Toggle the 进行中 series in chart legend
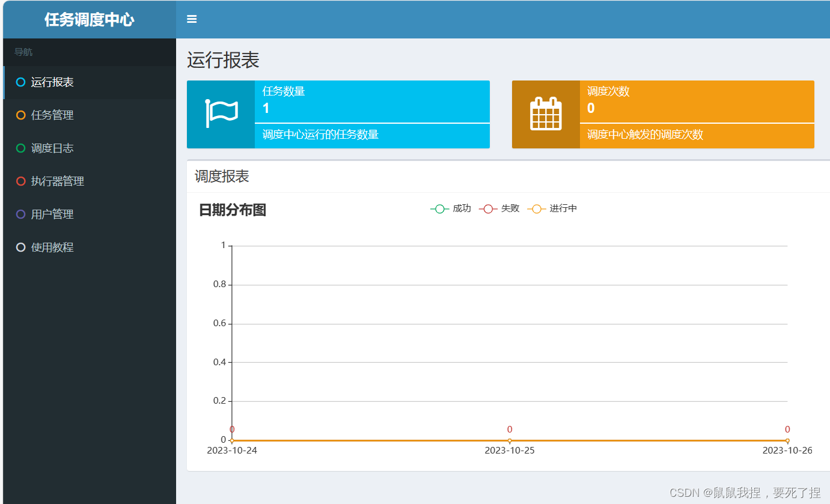 552,208
